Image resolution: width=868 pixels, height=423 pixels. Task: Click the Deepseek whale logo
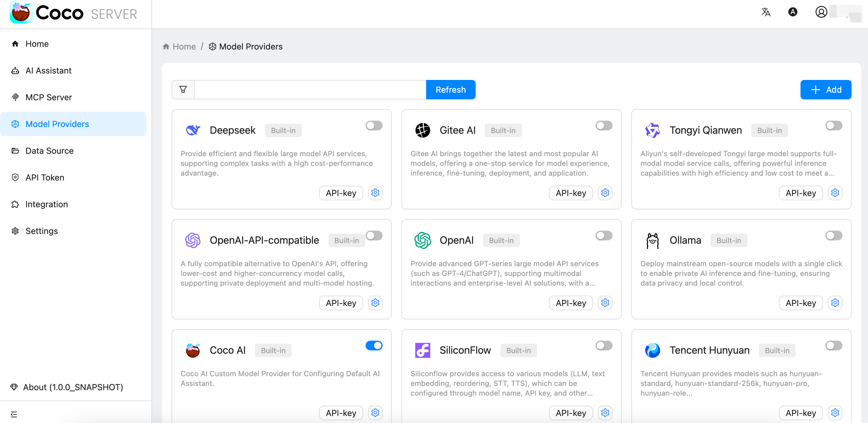[x=193, y=130]
